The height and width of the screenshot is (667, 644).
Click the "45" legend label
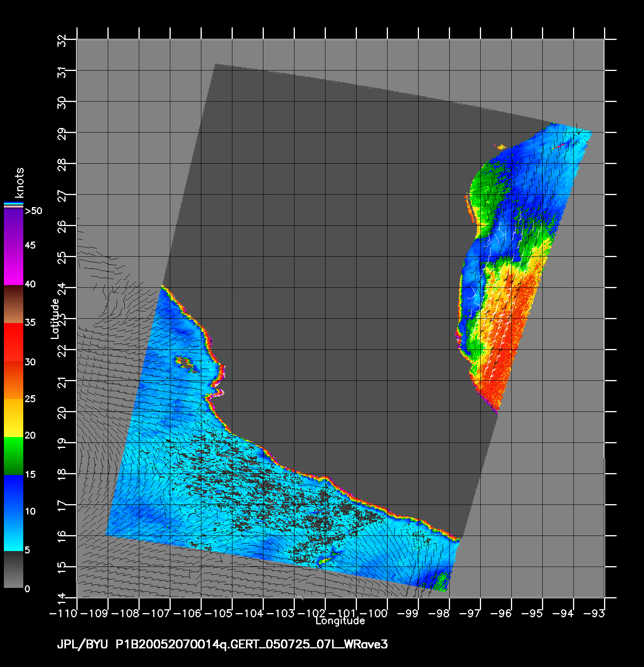pos(30,245)
